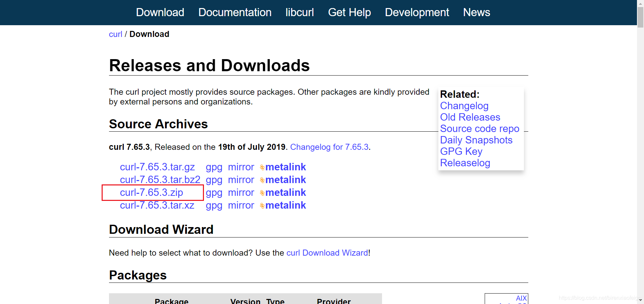
Task: Open the curl Download Wizard link
Action: (x=327, y=253)
